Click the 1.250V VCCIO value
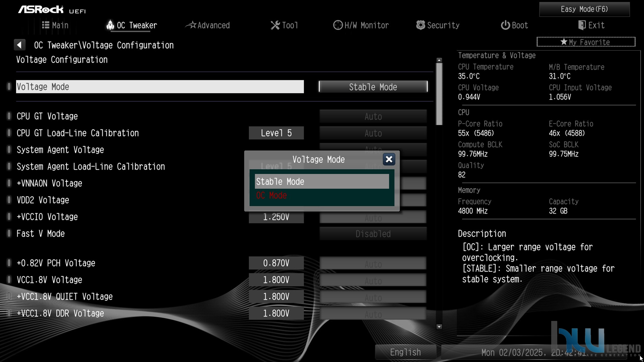Screen dimensions: 644x362 276,217
